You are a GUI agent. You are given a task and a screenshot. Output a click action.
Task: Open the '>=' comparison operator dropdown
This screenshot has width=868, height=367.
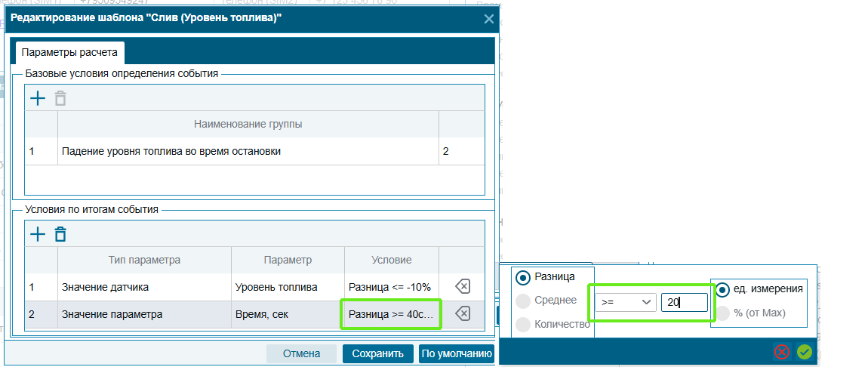[x=626, y=302]
